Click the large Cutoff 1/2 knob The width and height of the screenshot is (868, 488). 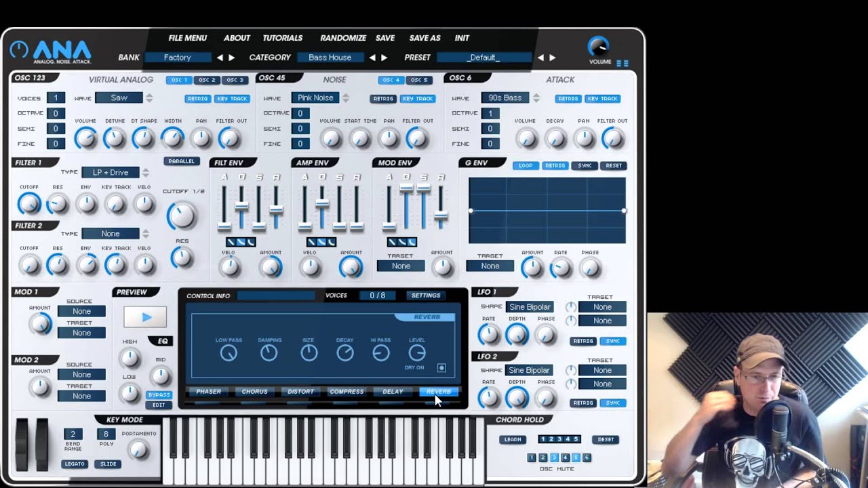click(x=181, y=216)
